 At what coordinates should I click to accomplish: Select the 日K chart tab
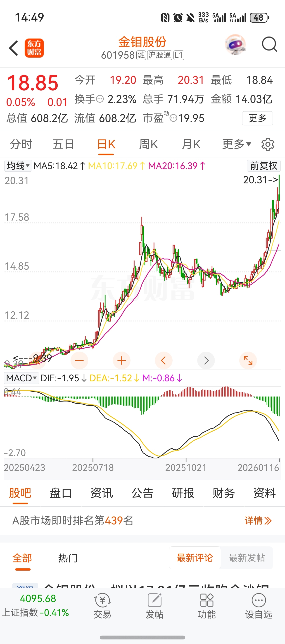[x=106, y=144]
